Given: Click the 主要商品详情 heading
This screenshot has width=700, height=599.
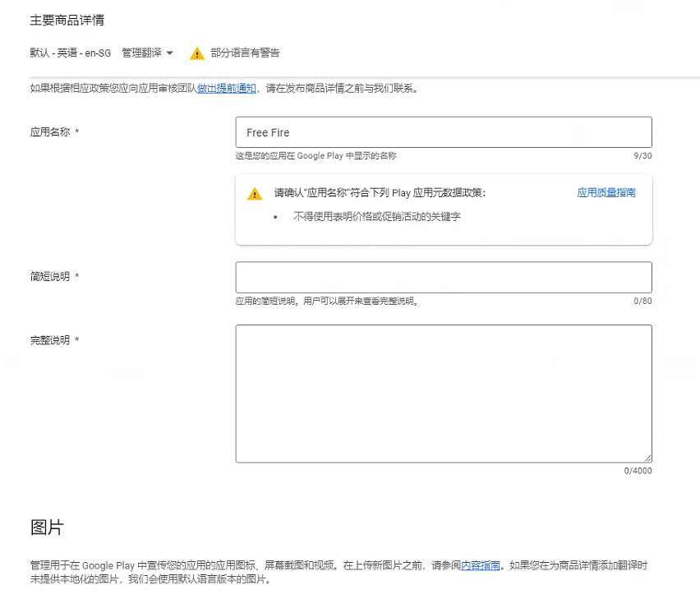Looking at the screenshot, I should coord(67,20).
